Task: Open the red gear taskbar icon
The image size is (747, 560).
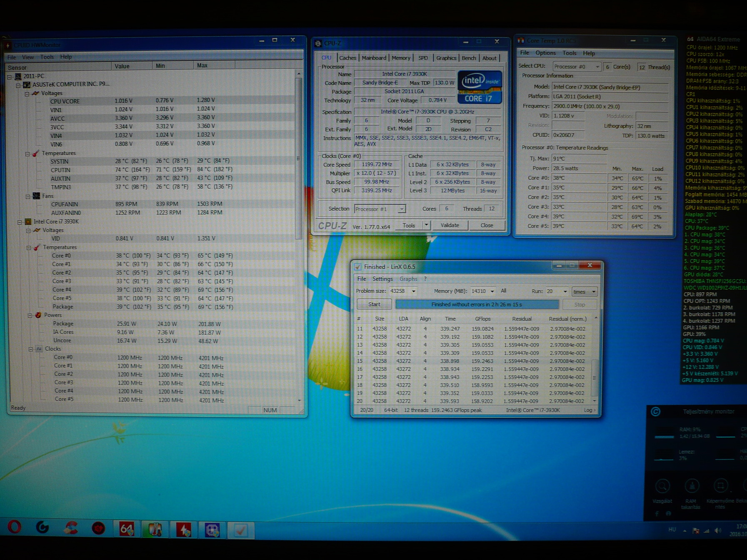Action: (98, 529)
